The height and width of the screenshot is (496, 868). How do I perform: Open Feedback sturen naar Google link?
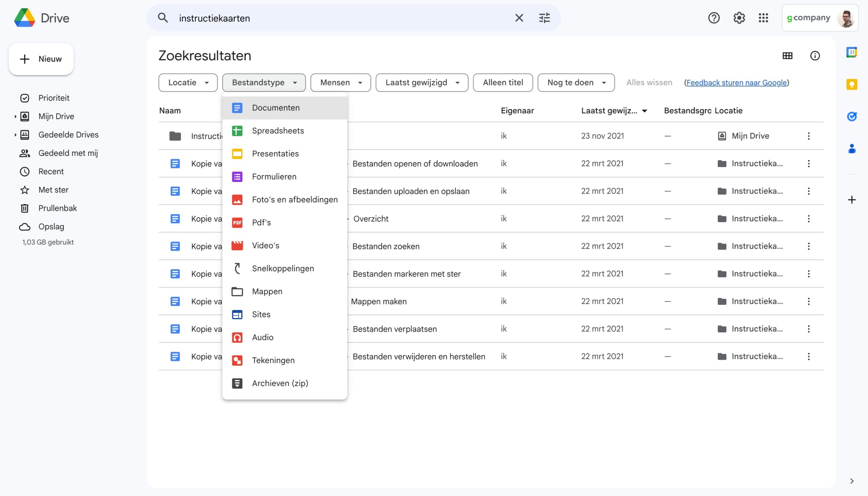[736, 82]
